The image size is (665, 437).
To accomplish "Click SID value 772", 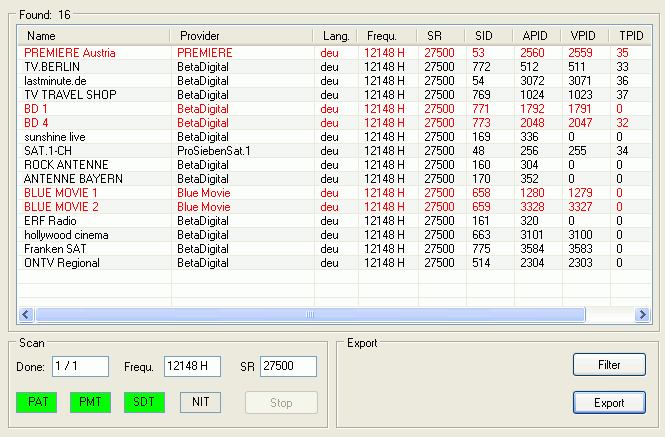I will pyautogui.click(x=481, y=67).
